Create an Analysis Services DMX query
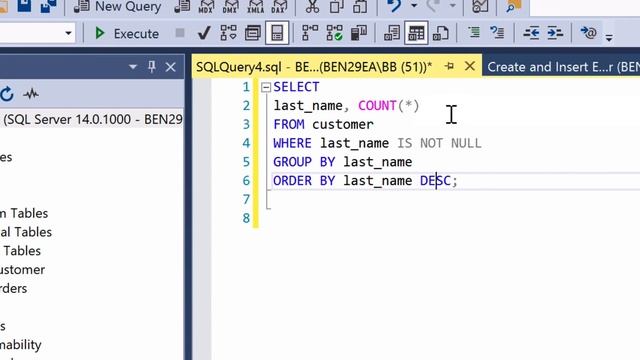Viewport: 640px width, 360px height. click(x=230, y=6)
